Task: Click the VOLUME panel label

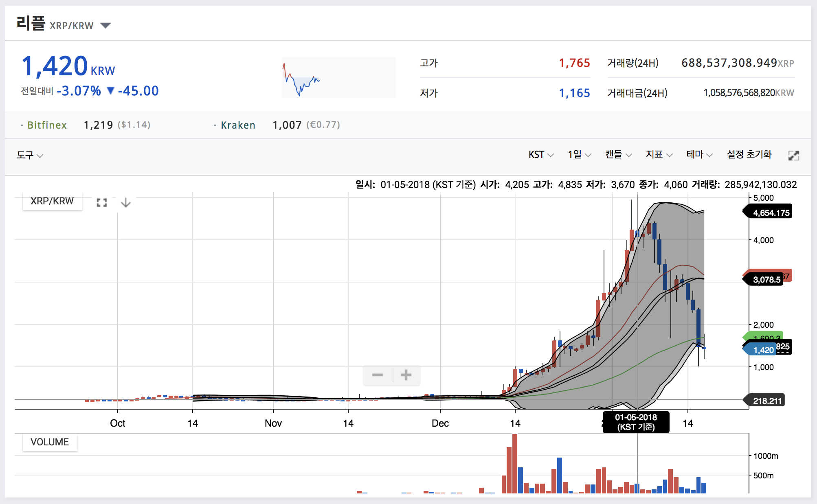Action: point(50,442)
